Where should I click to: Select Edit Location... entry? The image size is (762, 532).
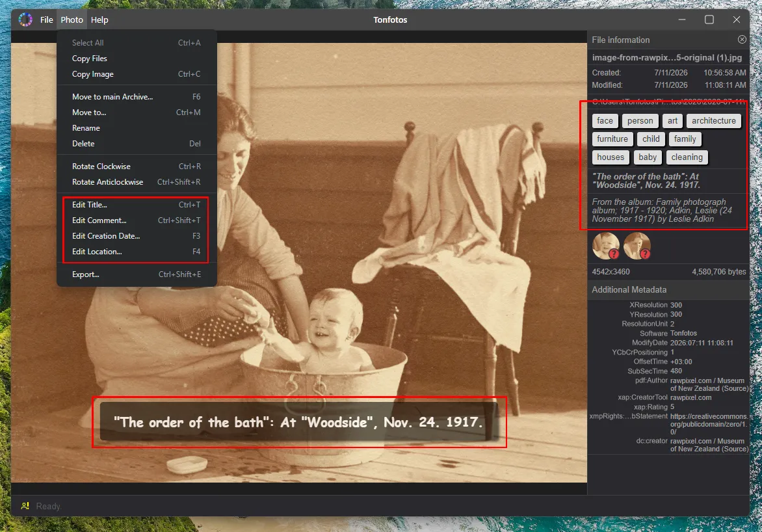pos(136,252)
